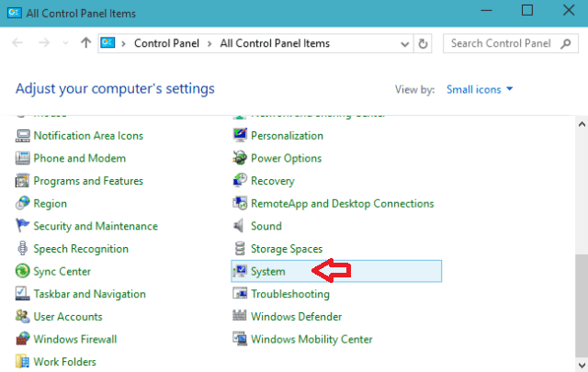This screenshot has width=588, height=372.
Task: Click the Programs and Features icon
Action: tap(22, 181)
